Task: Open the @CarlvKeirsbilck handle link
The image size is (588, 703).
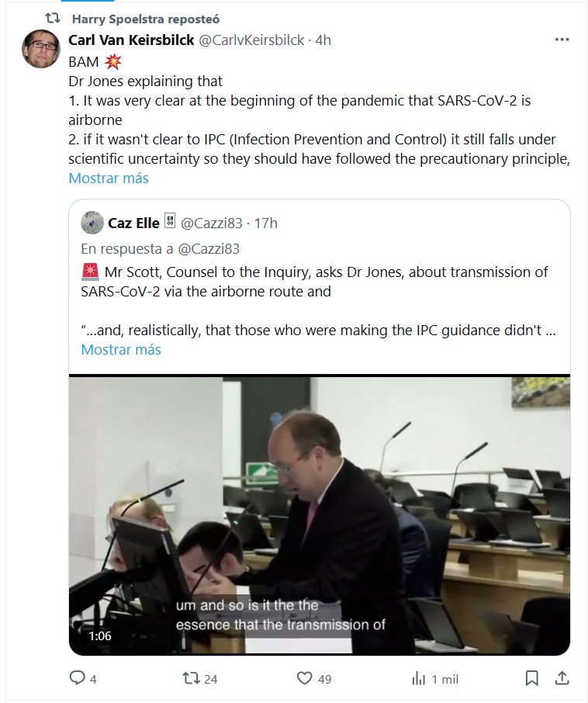Action: [251, 40]
